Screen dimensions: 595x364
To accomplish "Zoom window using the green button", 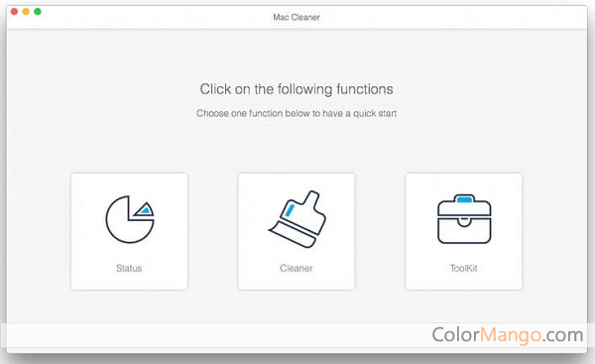I will tap(38, 11).
